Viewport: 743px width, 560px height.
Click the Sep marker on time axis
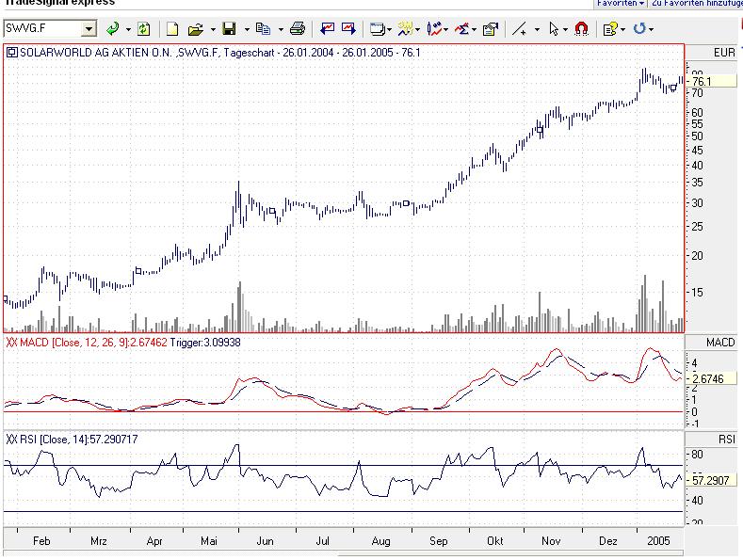point(438,540)
